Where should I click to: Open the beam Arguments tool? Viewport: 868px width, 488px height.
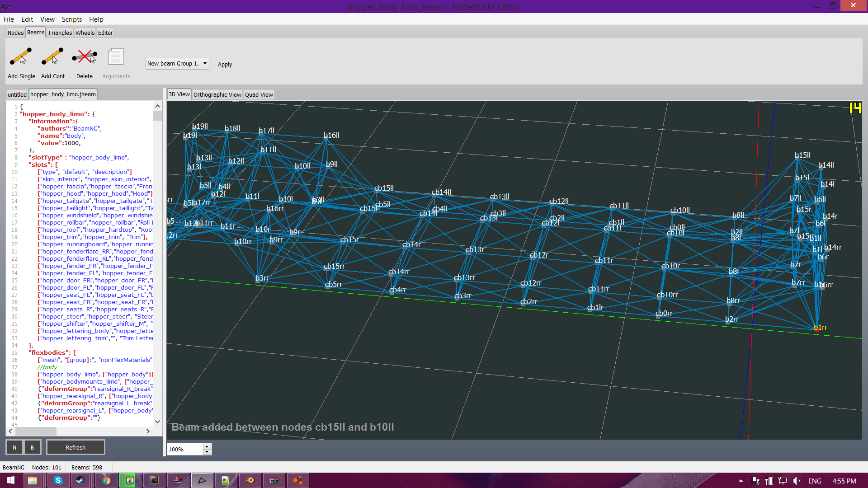[116, 63]
